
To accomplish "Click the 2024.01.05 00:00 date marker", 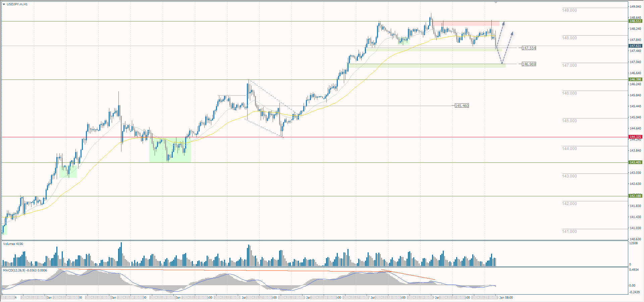I will tap(98, 298).
